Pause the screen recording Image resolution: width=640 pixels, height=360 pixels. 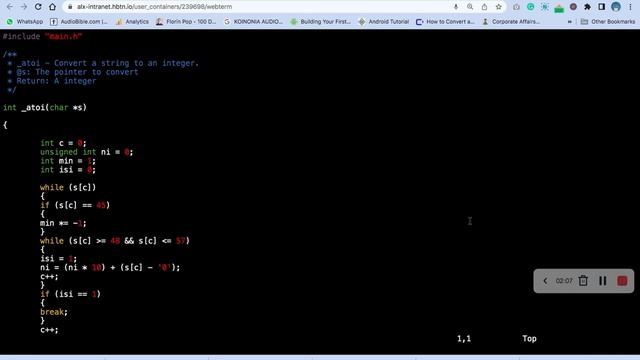tap(602, 281)
